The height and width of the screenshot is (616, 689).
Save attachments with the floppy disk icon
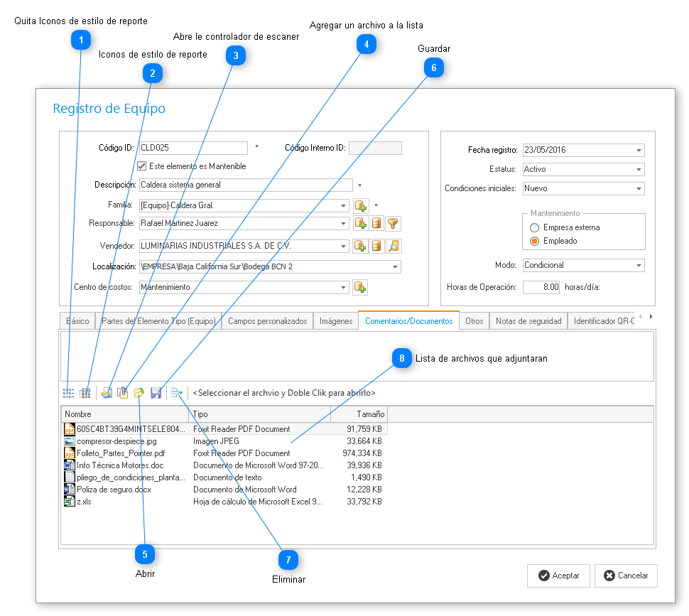click(156, 392)
